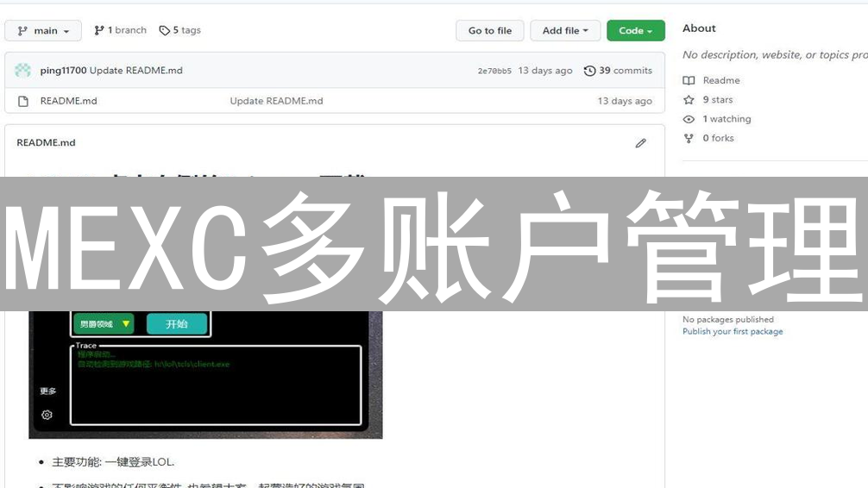View the 1 watching link

[726, 119]
